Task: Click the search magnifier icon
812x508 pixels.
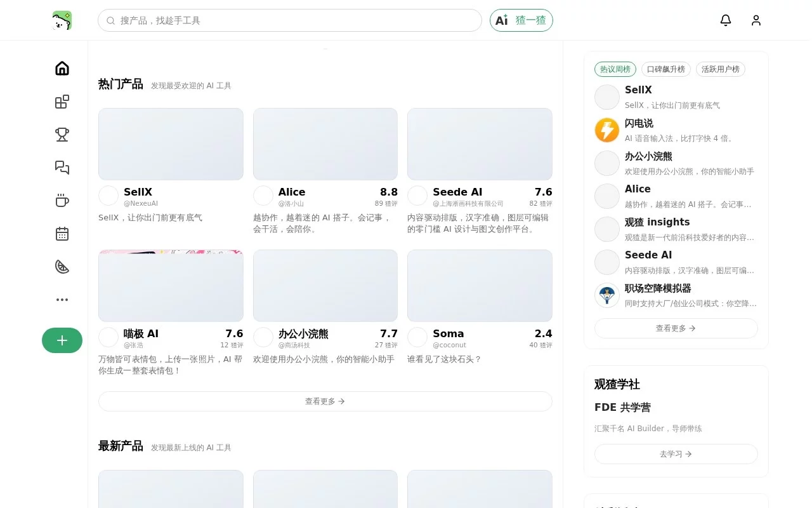Action: tap(111, 20)
